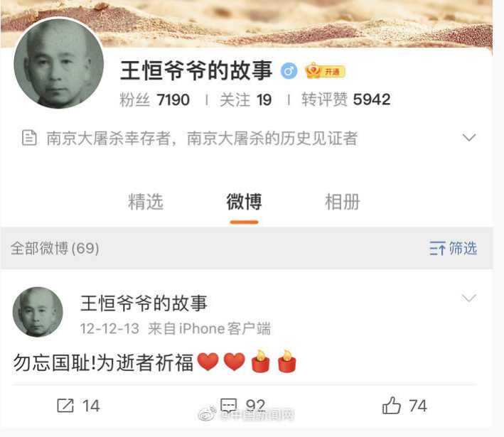Open the post options chevron menu

[x=469, y=298]
